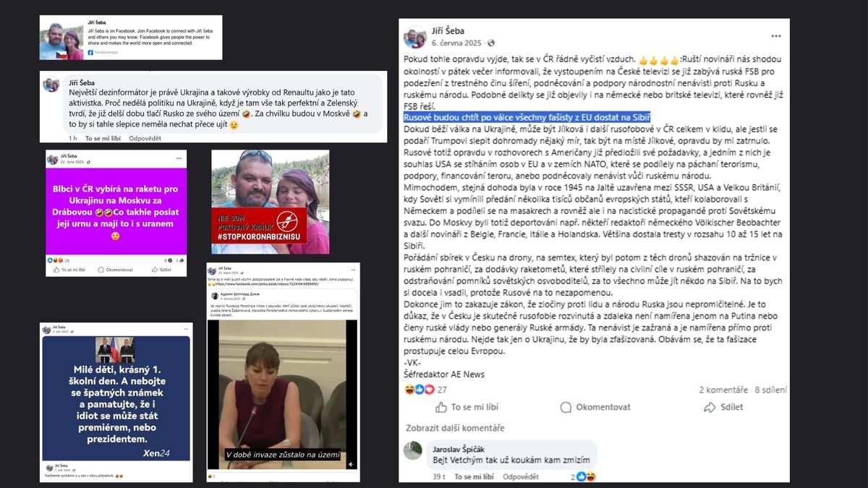Click 'Sdílet' on the purple post

point(162,270)
